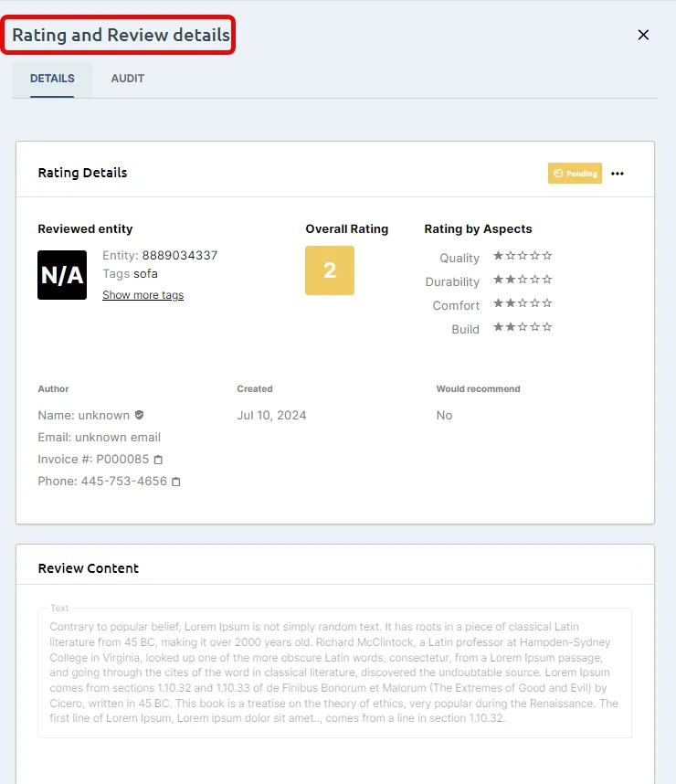The image size is (676, 784).
Task: Click the Would recommend label
Action: tap(478, 389)
